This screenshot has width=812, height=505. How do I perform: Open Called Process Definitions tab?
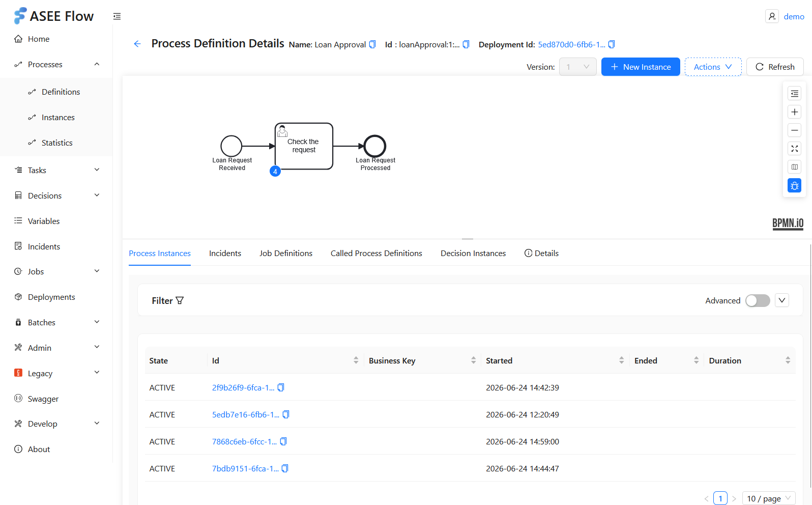tap(376, 253)
